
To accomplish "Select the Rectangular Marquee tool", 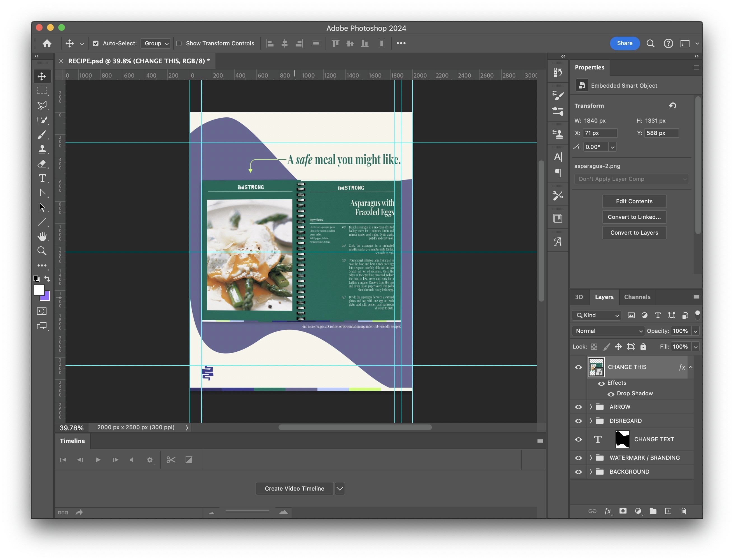I will pyautogui.click(x=42, y=91).
